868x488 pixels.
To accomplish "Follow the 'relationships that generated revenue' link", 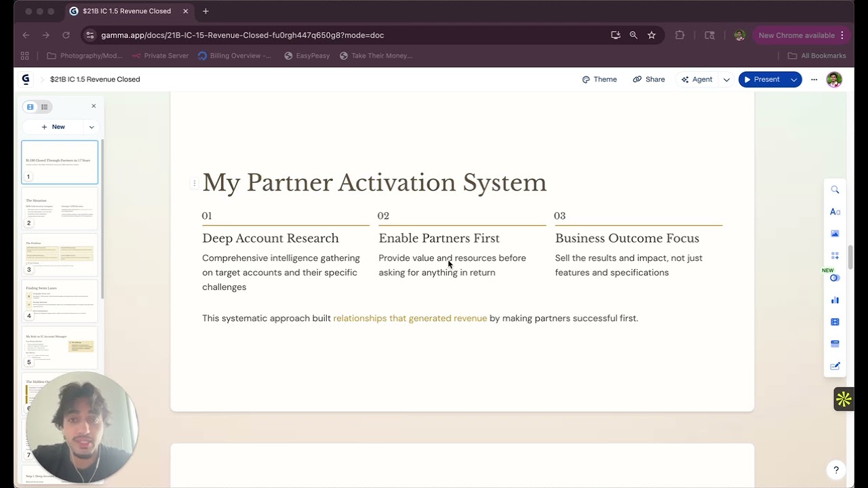I will (410, 319).
